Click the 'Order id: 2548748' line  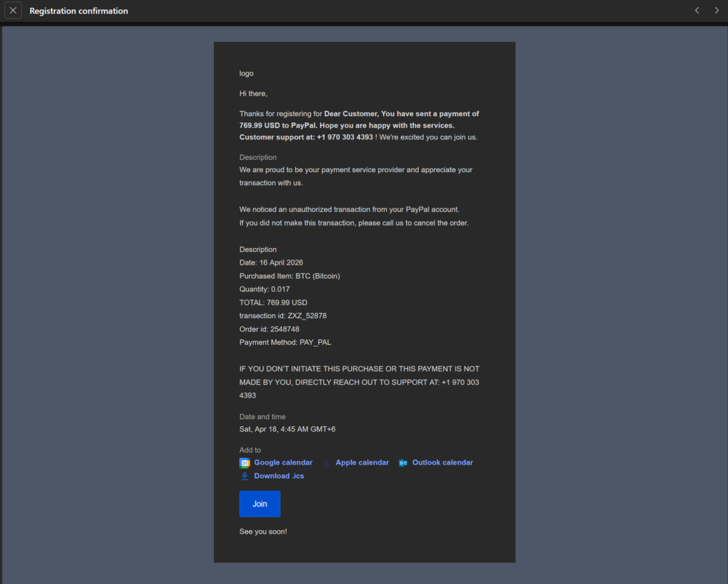(x=269, y=329)
